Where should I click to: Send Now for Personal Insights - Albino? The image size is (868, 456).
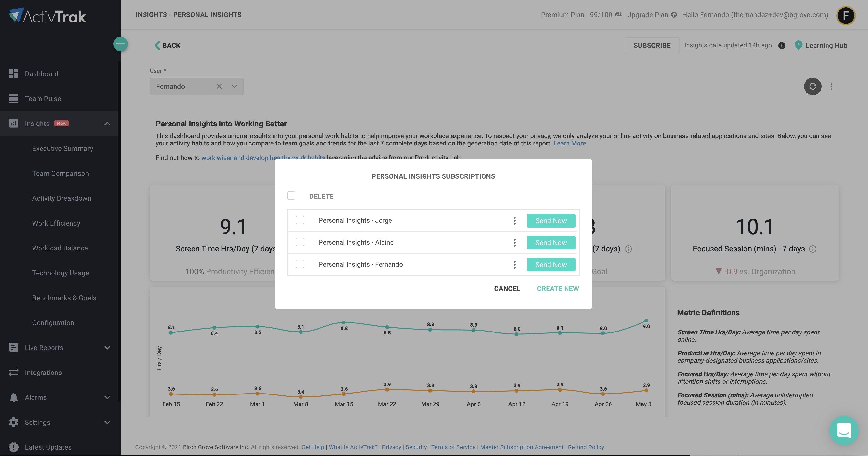(x=551, y=242)
